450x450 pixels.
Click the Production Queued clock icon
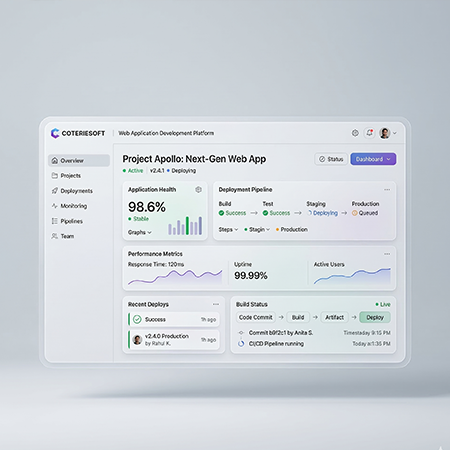click(355, 213)
